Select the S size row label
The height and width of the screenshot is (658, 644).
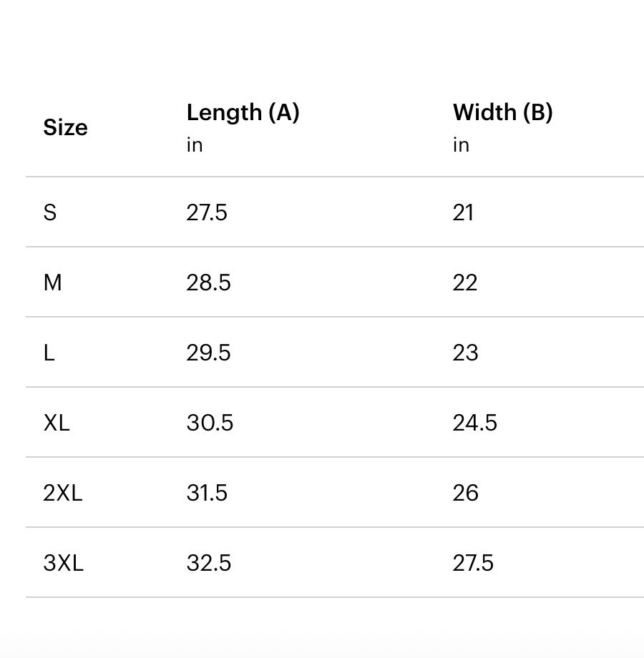50,212
